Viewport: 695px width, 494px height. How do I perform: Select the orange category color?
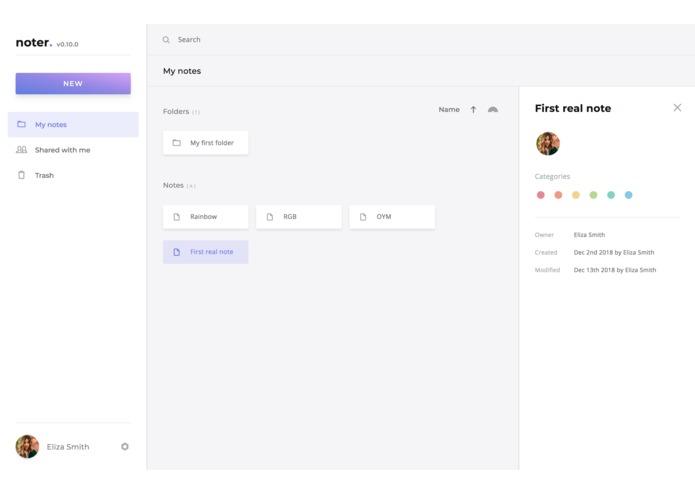[x=558, y=195]
